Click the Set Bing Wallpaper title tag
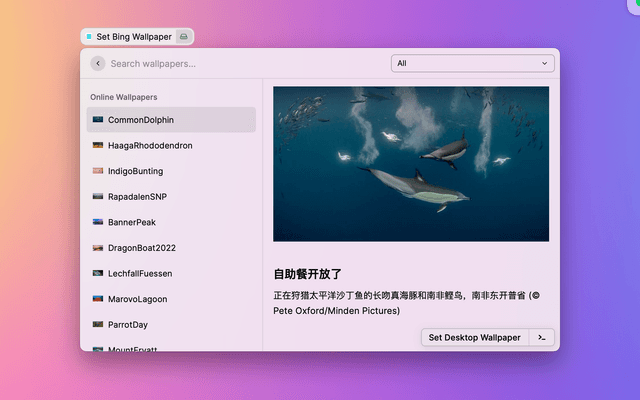 click(132, 37)
